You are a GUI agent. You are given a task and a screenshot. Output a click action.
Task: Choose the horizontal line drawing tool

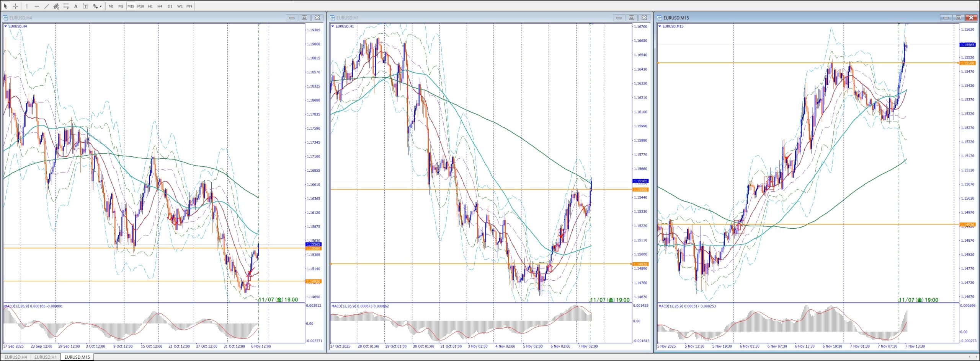coord(37,6)
